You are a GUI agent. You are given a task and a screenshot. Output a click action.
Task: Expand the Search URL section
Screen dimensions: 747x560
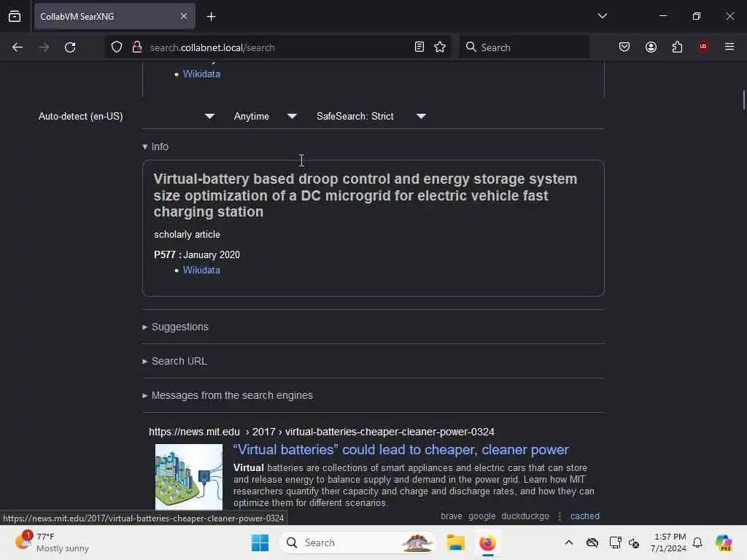pyautogui.click(x=175, y=361)
